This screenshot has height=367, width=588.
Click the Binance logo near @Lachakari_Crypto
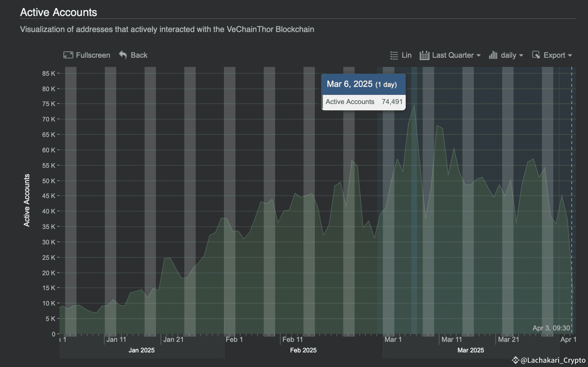pos(515,360)
